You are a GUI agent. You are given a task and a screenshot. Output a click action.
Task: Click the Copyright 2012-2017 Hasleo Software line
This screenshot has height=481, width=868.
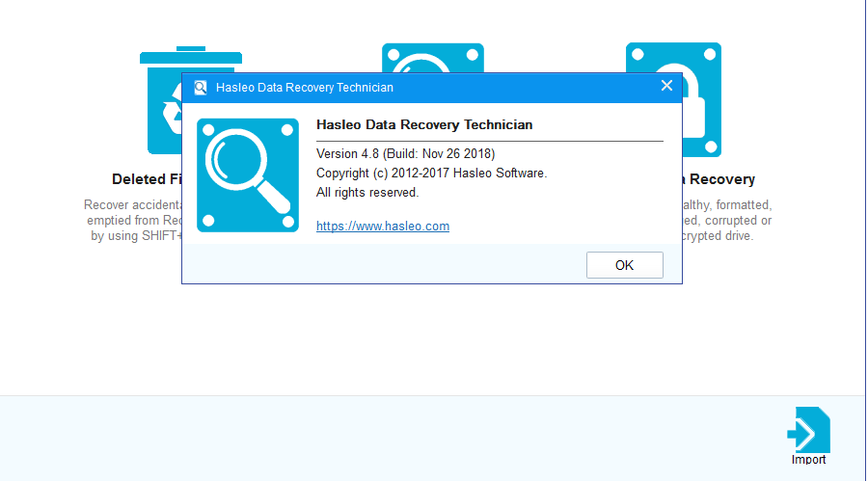[431, 174]
